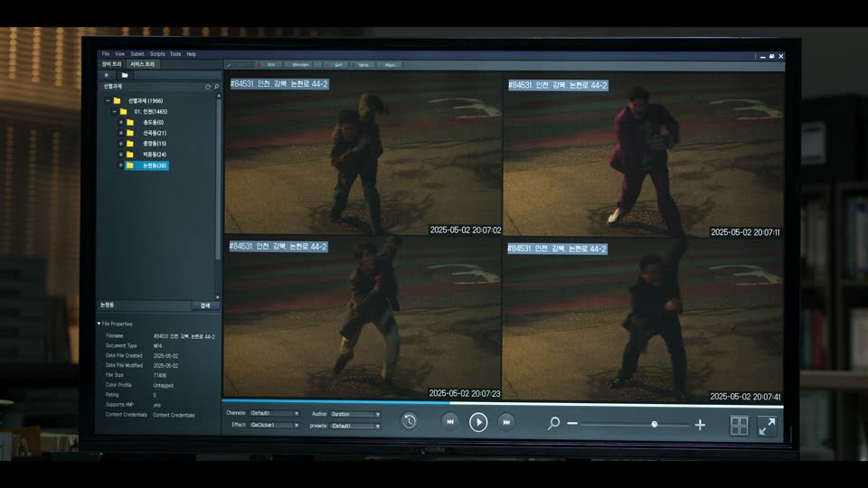Select the camera feed timestamped 20:07:02
Screen dimensions: 868x488
tap(363, 154)
